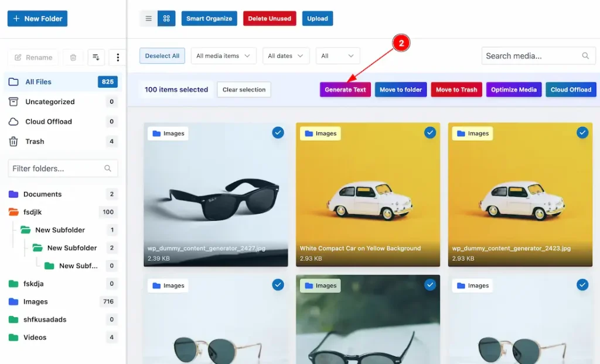Viewport: 600px width, 364px height.
Task: Click the Smart Organize button
Action: tap(209, 18)
